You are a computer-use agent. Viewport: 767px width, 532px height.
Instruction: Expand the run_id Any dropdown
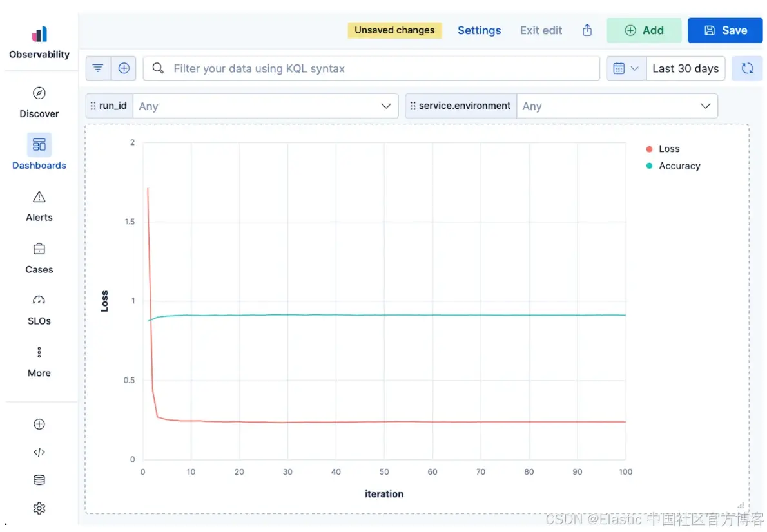point(266,106)
